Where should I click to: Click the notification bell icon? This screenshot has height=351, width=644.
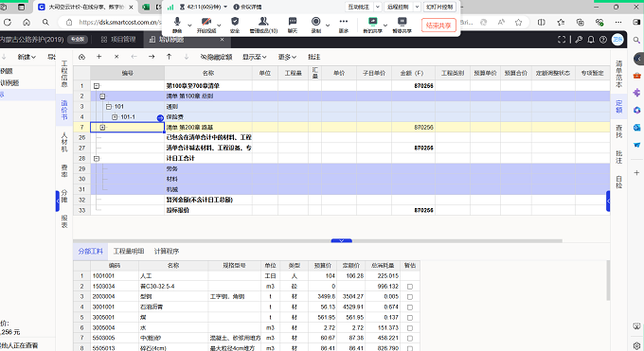point(591,40)
